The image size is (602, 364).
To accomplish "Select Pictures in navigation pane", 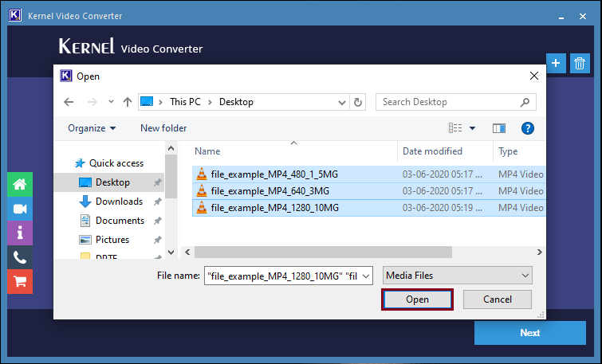I will 112,240.
